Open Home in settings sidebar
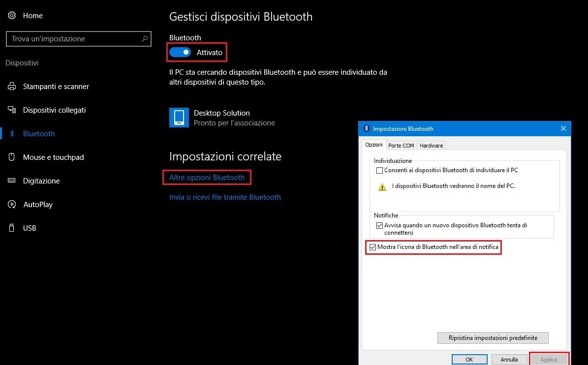The width and height of the screenshot is (588, 365). click(x=32, y=15)
